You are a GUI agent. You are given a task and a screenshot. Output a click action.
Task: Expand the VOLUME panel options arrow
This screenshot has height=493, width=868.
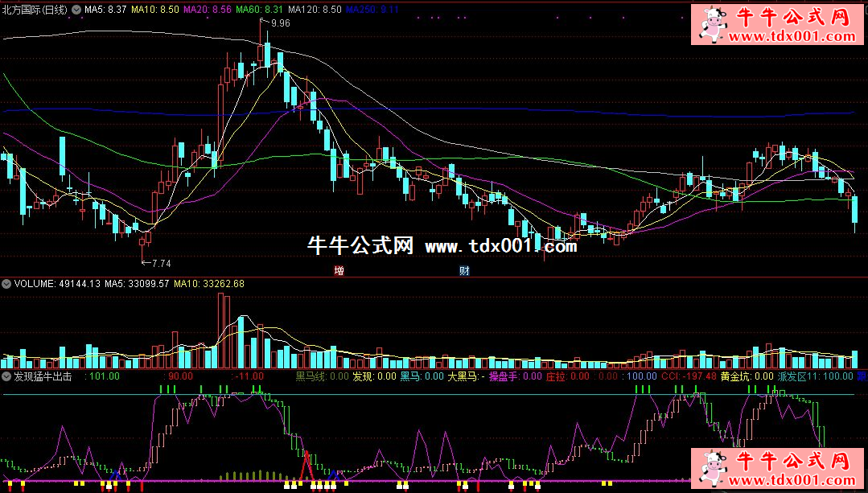6,284
